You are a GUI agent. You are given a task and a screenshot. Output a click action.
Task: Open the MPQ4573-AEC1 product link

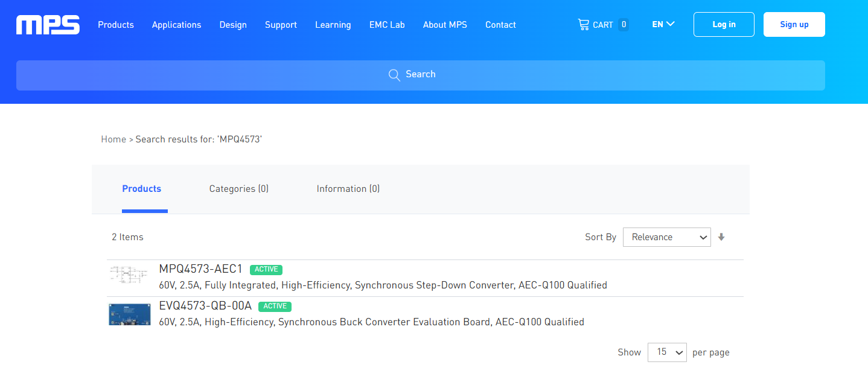point(200,269)
